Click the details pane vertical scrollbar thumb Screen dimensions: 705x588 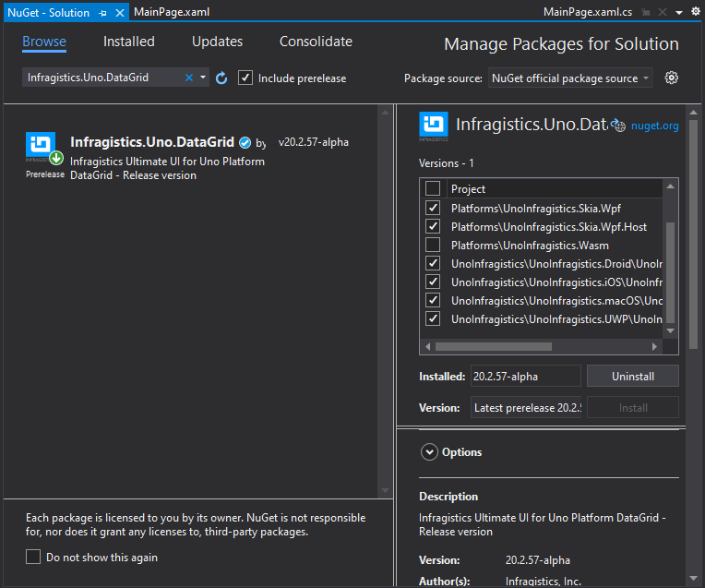(x=693, y=234)
